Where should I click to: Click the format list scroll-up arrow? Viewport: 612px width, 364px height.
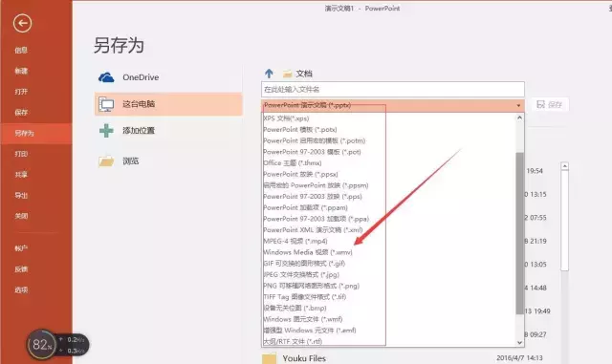(x=519, y=118)
